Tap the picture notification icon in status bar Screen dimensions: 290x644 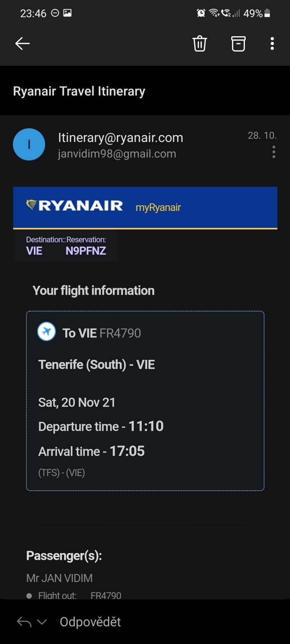(67, 13)
